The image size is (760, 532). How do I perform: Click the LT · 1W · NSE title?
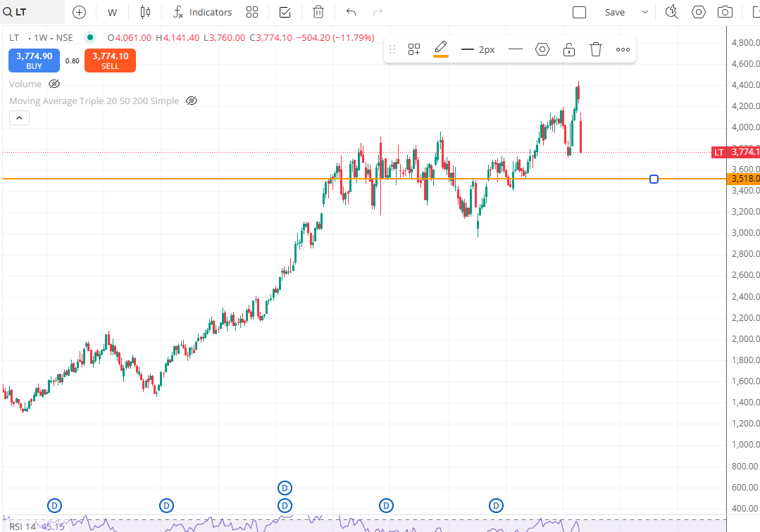click(41, 38)
